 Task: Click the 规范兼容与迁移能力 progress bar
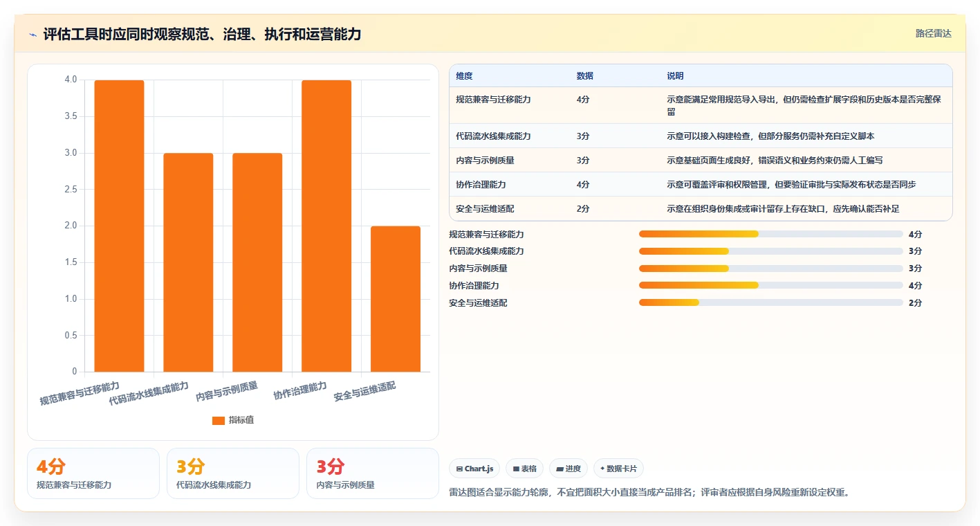coord(771,234)
